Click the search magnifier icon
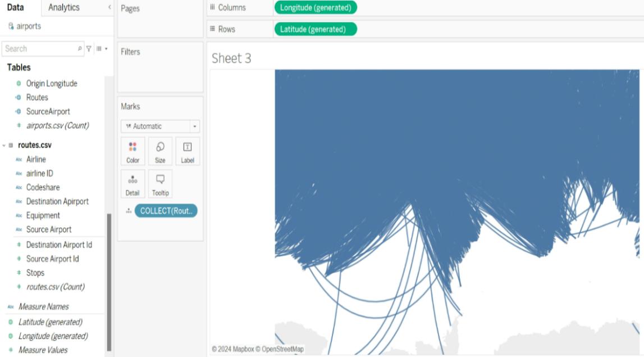Screen dimensions: 644x357 (x=80, y=48)
